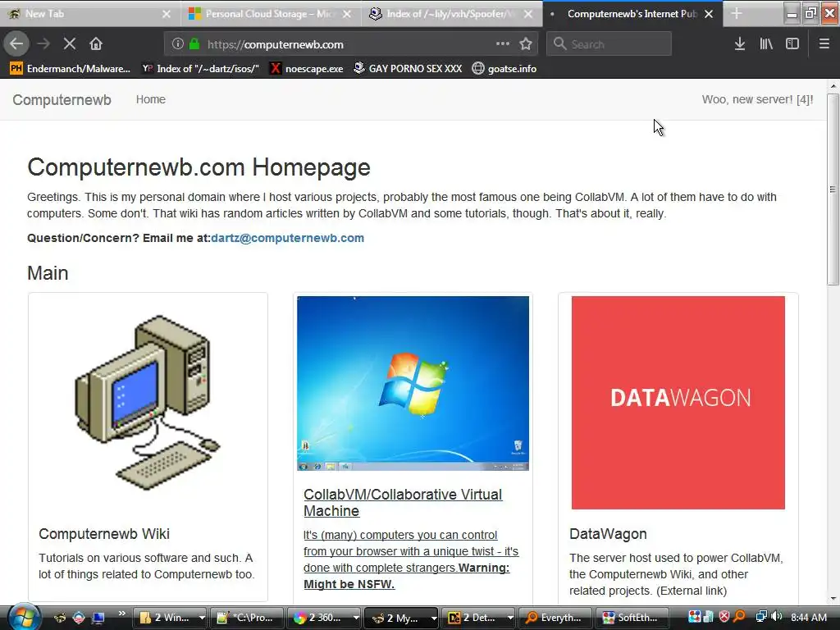This screenshot has height=630, width=840.
Task: Open the '*C:\Pro...' Notepad++ taskbar button
Action: click(248, 619)
